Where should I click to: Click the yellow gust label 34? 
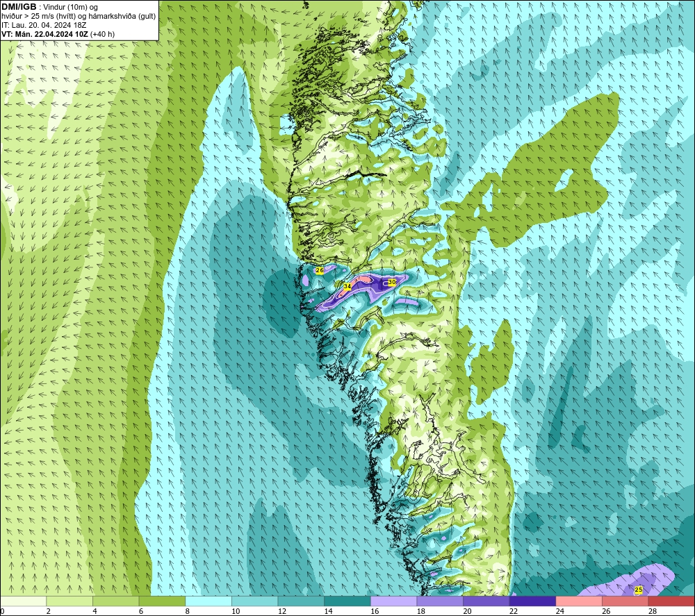coord(347,287)
